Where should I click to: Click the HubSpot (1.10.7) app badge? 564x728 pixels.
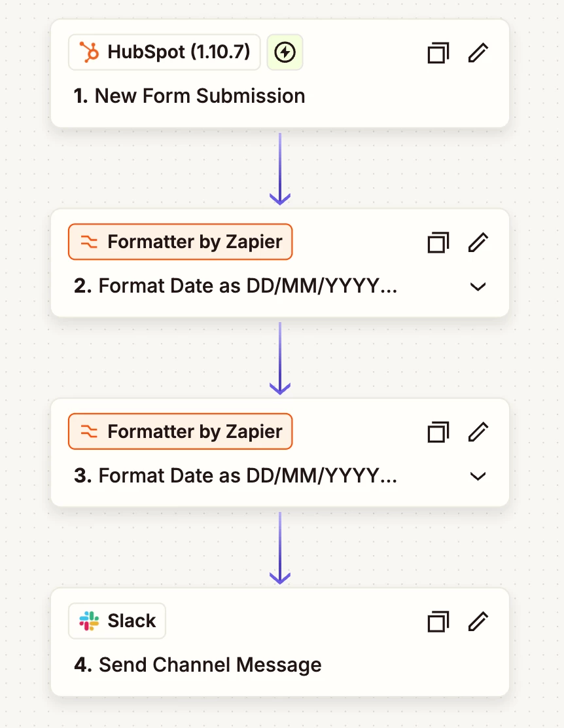click(x=164, y=52)
